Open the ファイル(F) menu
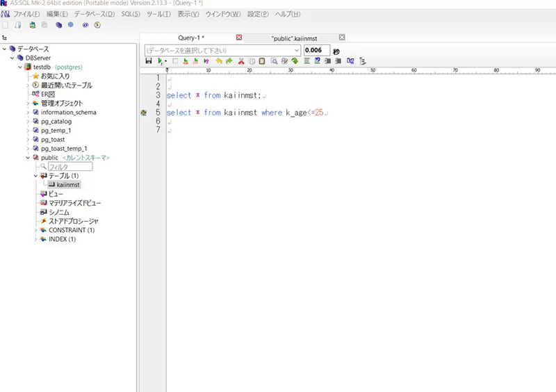 [26, 14]
